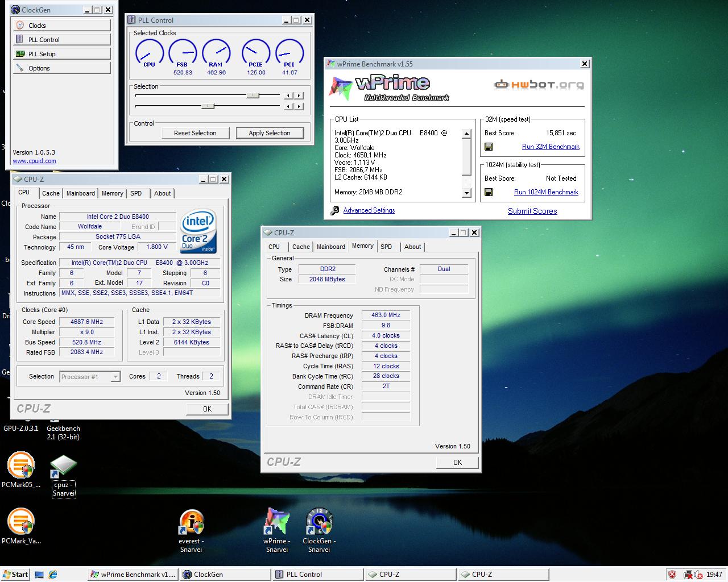The height and width of the screenshot is (582, 728).
Task: Switch to Cache tab in Memory CPU-Z window
Action: pyautogui.click(x=301, y=247)
